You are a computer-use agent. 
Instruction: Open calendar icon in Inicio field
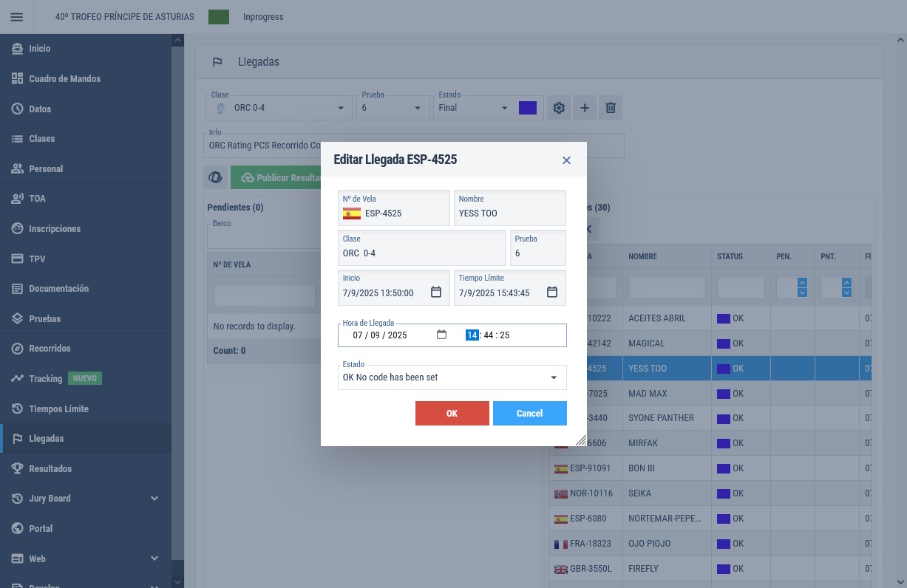(436, 293)
